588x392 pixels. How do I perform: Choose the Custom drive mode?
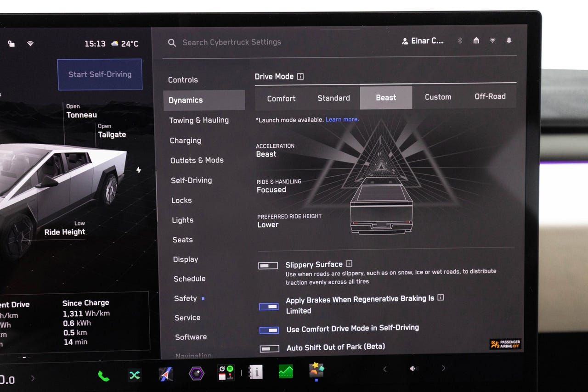click(438, 97)
